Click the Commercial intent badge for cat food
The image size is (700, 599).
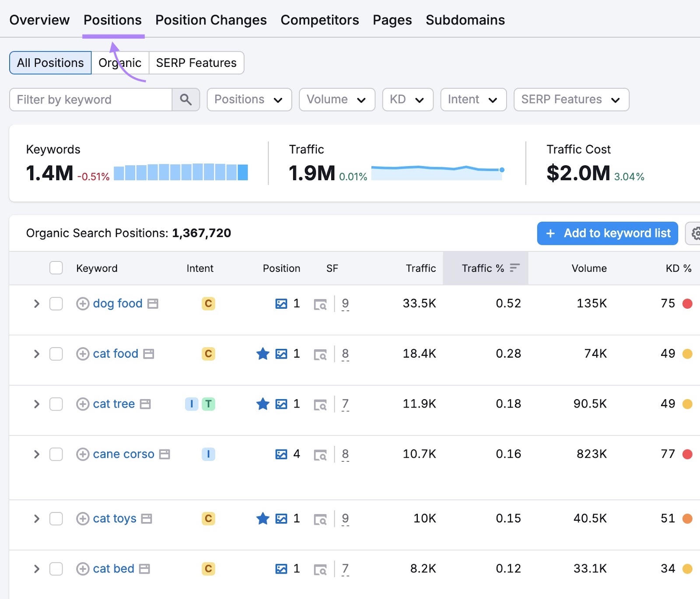pos(208,354)
